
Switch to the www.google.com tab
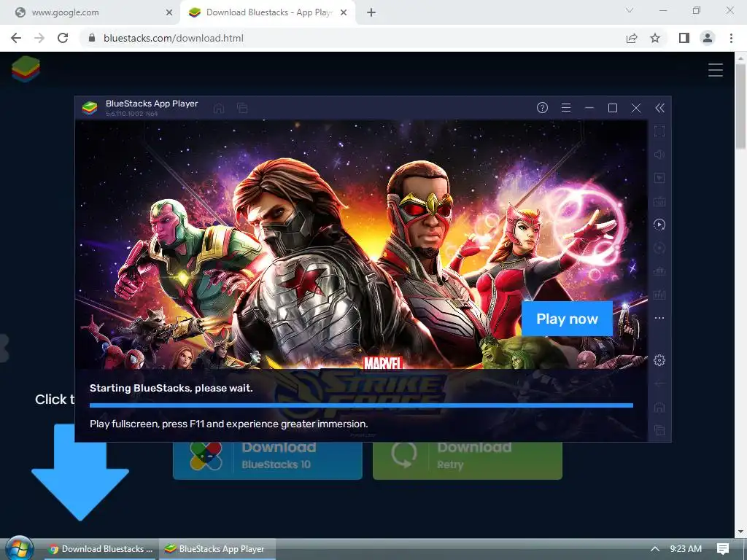[x=90, y=12]
